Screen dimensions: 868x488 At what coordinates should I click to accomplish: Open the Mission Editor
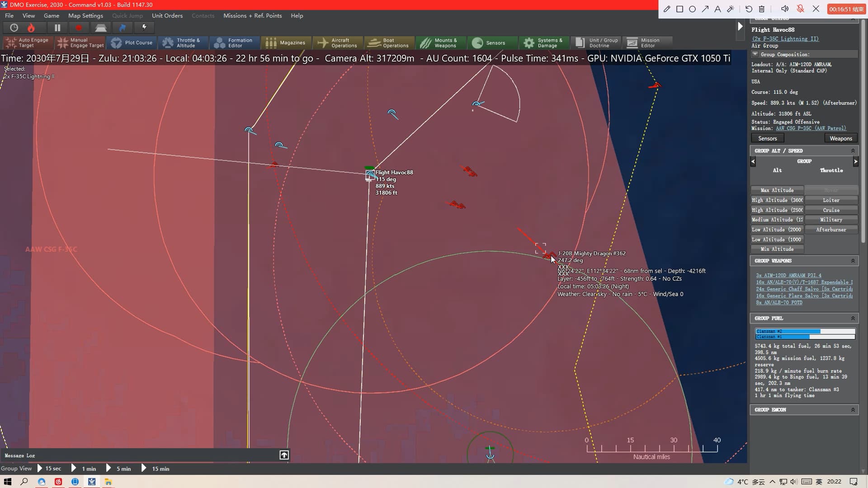click(x=646, y=43)
